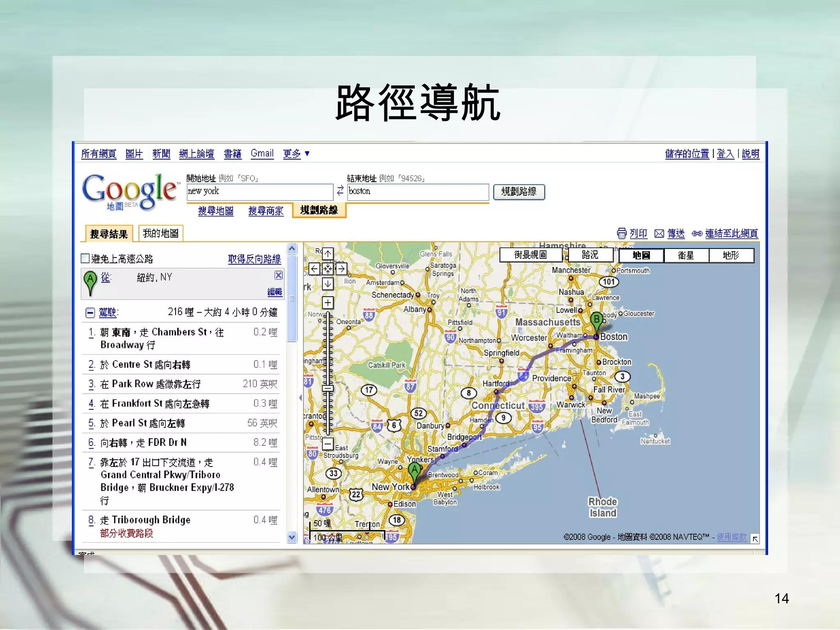Click the 駕駛 driving link
The width and height of the screenshot is (840, 630).
(108, 313)
